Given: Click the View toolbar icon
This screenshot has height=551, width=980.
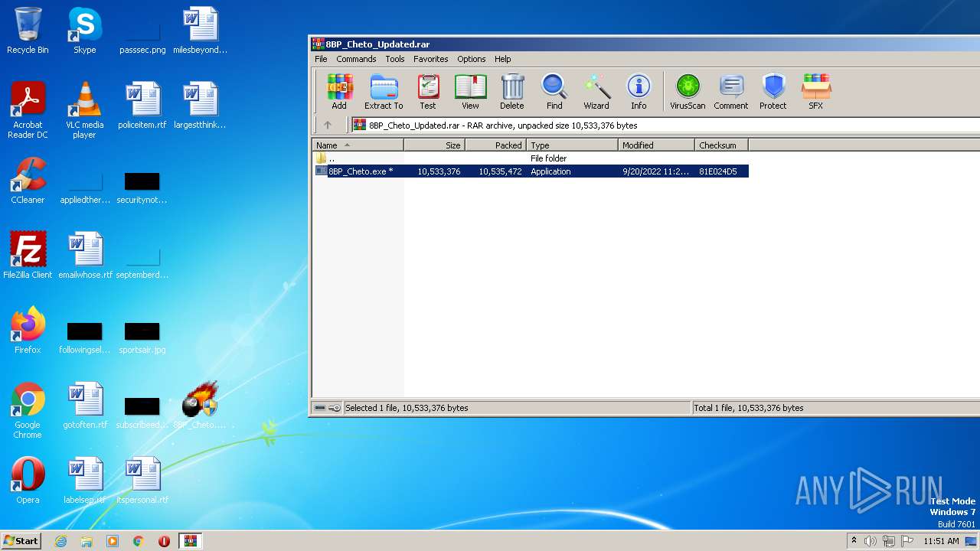Looking at the screenshot, I should click(470, 92).
